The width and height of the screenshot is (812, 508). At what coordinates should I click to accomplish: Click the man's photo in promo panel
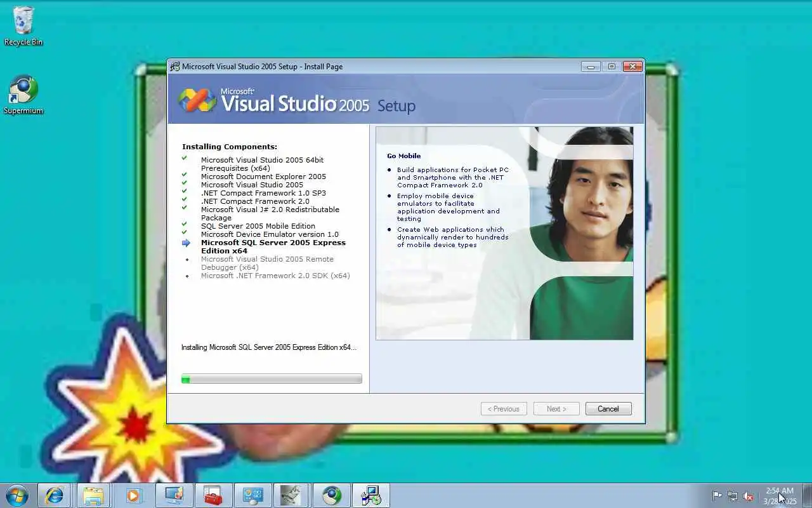tap(580, 233)
